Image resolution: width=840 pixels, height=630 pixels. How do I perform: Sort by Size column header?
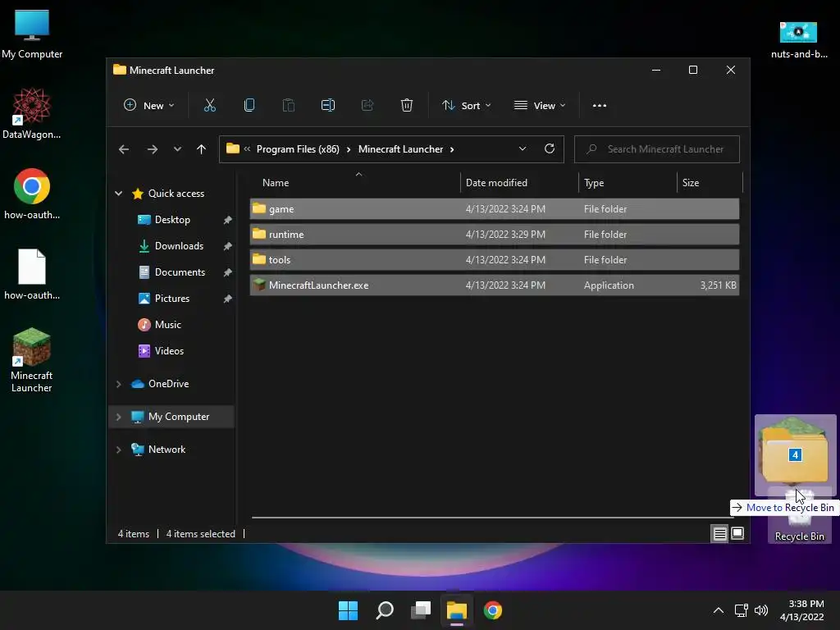click(x=710, y=183)
